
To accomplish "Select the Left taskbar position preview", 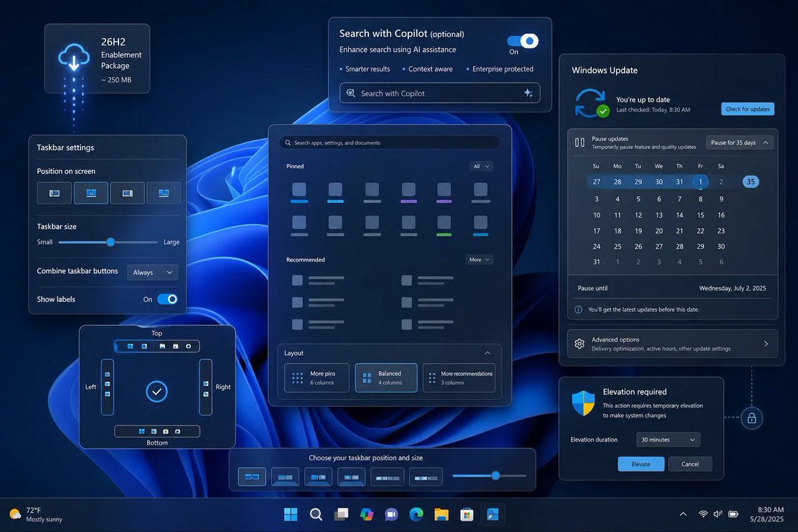I will click(107, 387).
